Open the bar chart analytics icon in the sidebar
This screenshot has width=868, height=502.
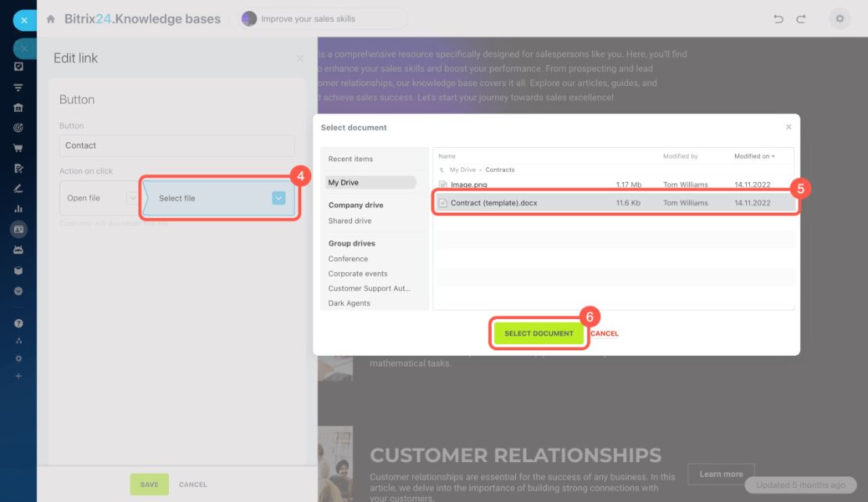(x=18, y=209)
